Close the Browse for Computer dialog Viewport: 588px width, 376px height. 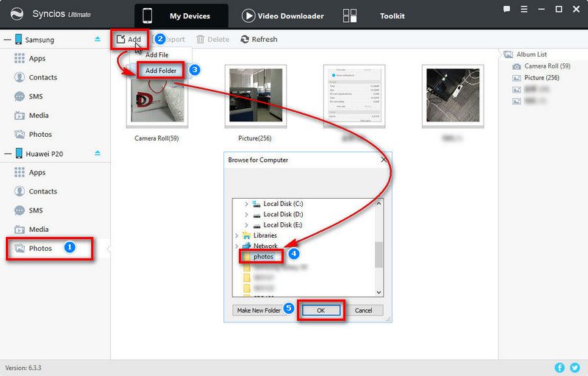tap(384, 160)
